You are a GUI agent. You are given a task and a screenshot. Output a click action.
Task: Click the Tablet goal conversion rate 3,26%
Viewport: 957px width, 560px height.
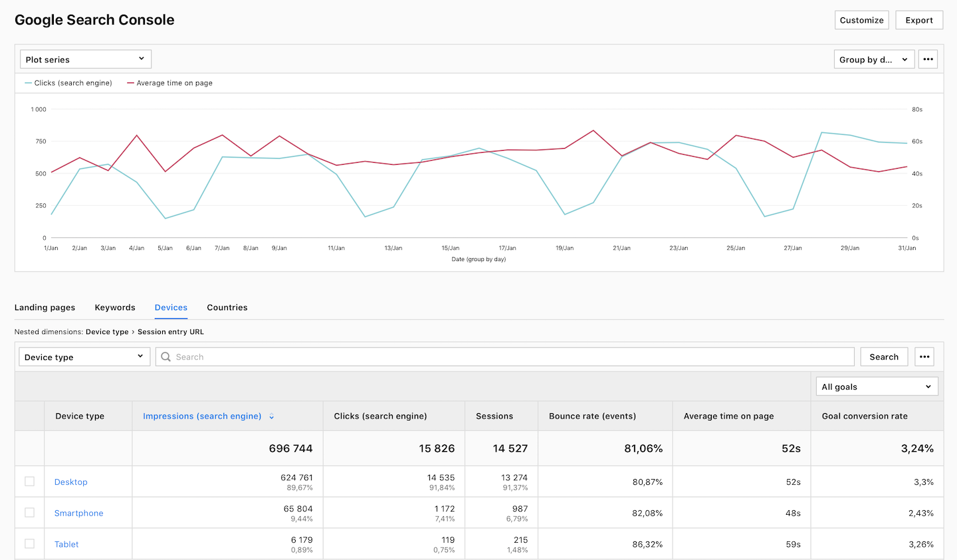click(921, 545)
